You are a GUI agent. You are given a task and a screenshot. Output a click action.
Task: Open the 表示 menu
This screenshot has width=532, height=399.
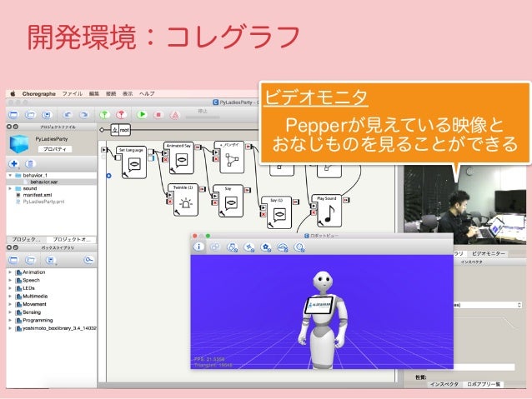tap(128, 93)
